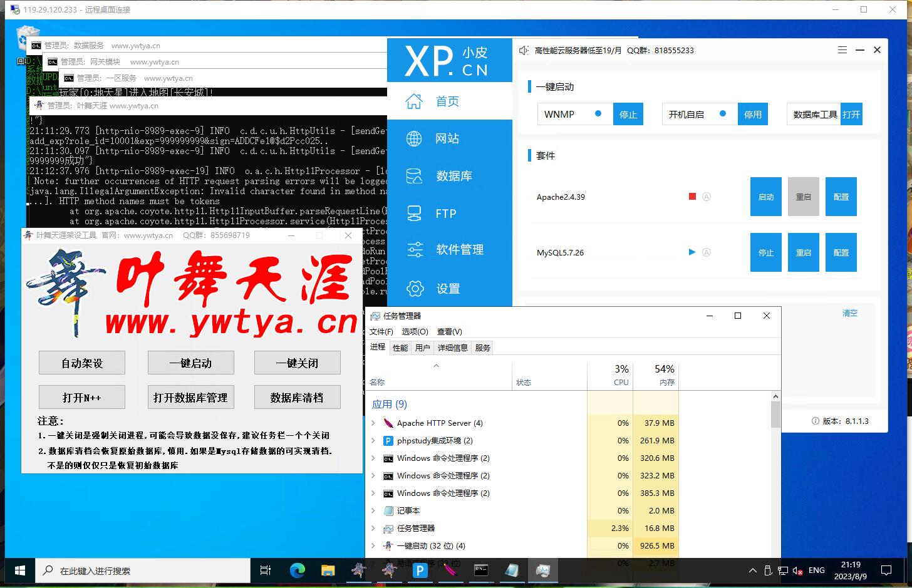The width and height of the screenshot is (912, 588).
Task: Switch to command prompt icon on taskbar
Action: [x=481, y=570]
